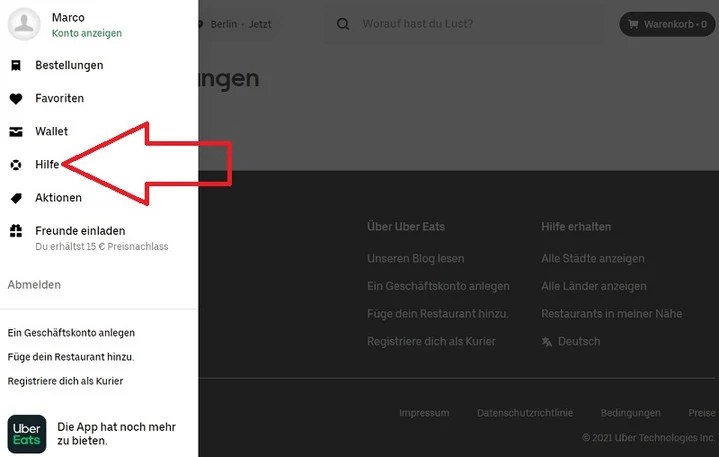The image size is (719, 457).
Task: Open sidebar link Registriere dich als Kurier
Action: click(x=65, y=381)
